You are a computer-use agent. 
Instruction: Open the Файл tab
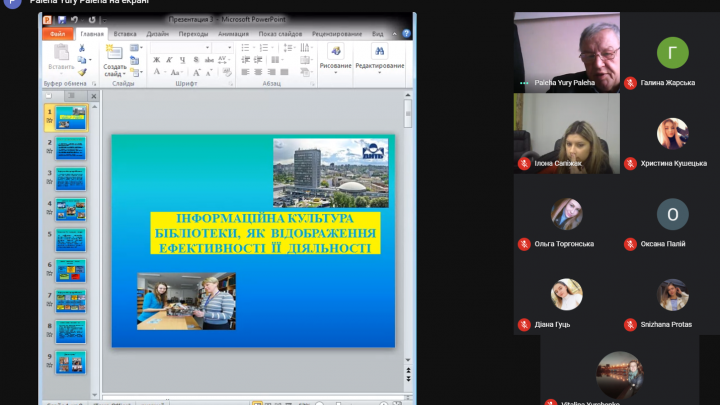(x=58, y=34)
